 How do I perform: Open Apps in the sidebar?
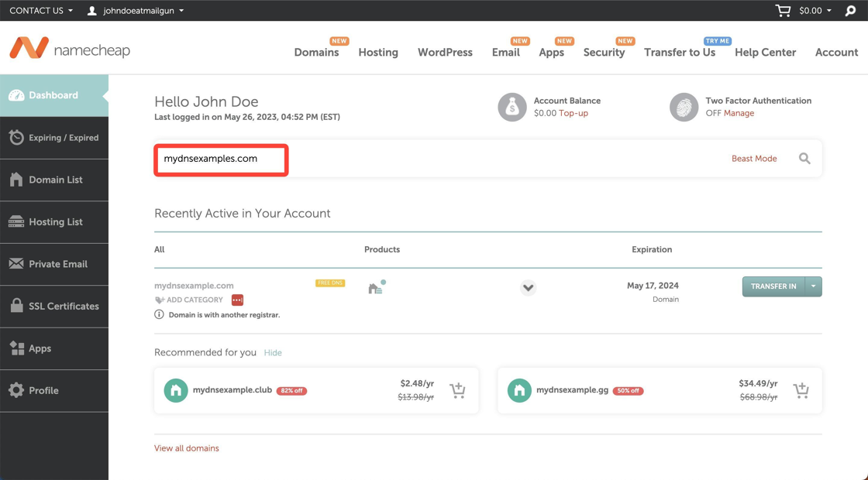tap(54, 348)
